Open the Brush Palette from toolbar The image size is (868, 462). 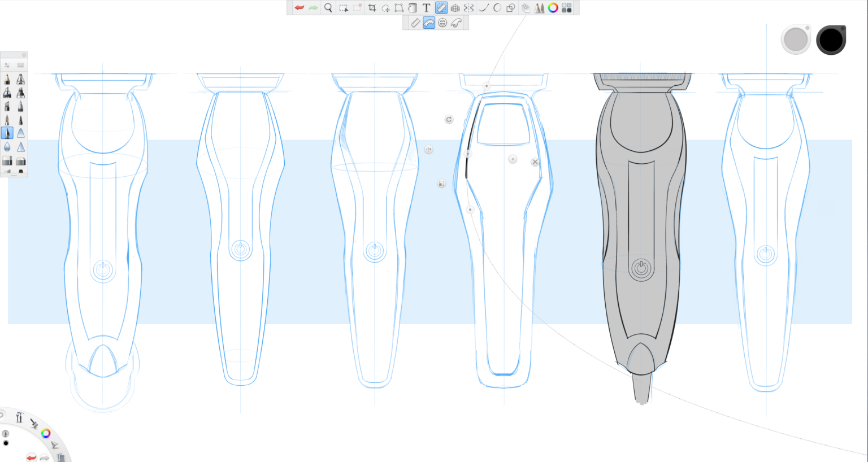pos(539,8)
